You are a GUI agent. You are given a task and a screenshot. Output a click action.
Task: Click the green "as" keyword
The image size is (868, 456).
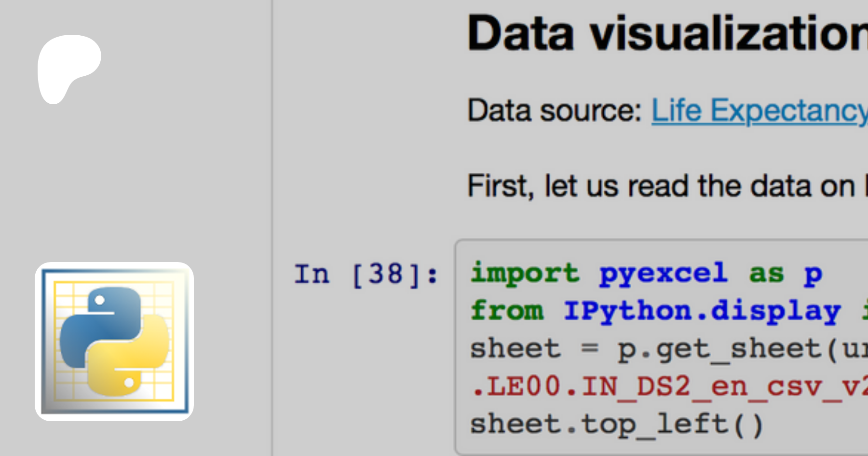766,274
